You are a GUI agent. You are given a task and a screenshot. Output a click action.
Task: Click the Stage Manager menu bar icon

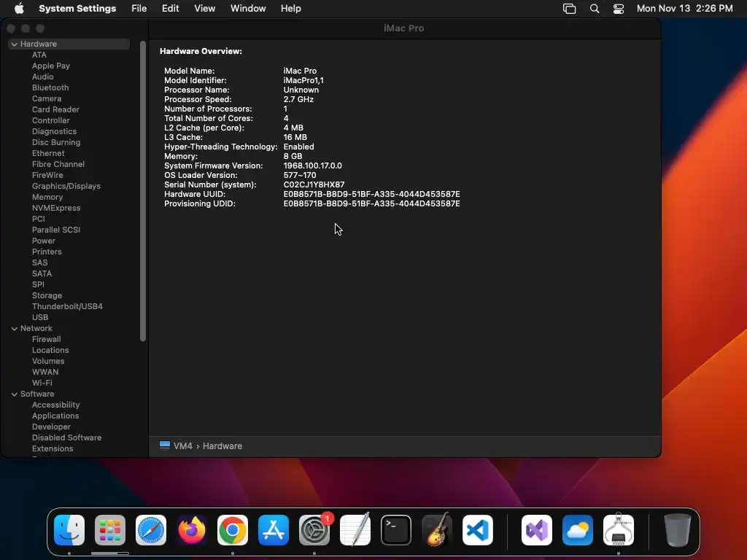click(569, 9)
